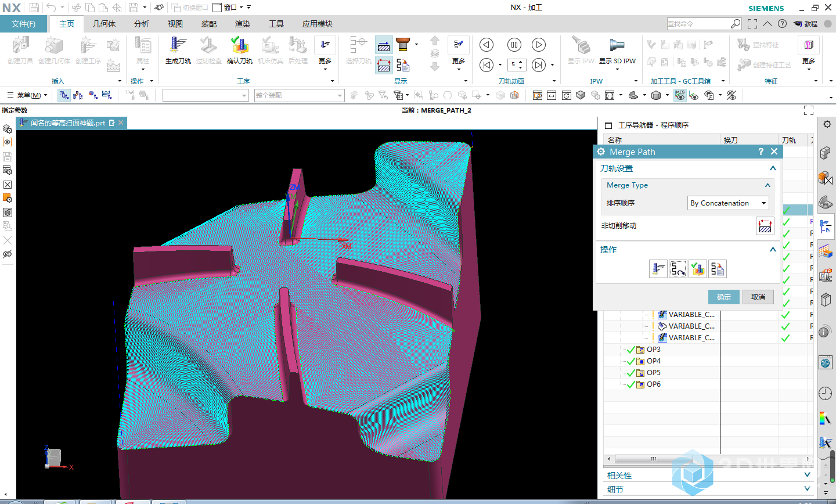The width and height of the screenshot is (836, 504).
Task: Open 排序顺序 By Concatenation dropdown
Action: point(729,203)
